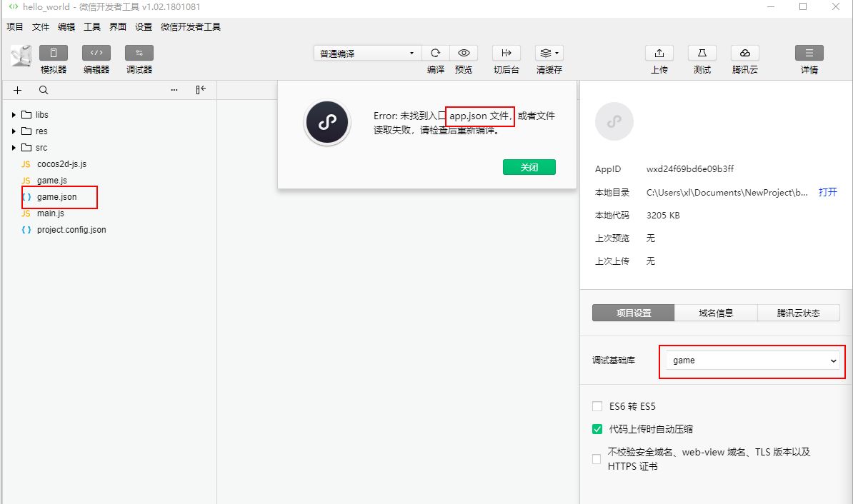The width and height of the screenshot is (853, 504).
Task: Open the 调试基础库 game dropdown
Action: pos(752,361)
